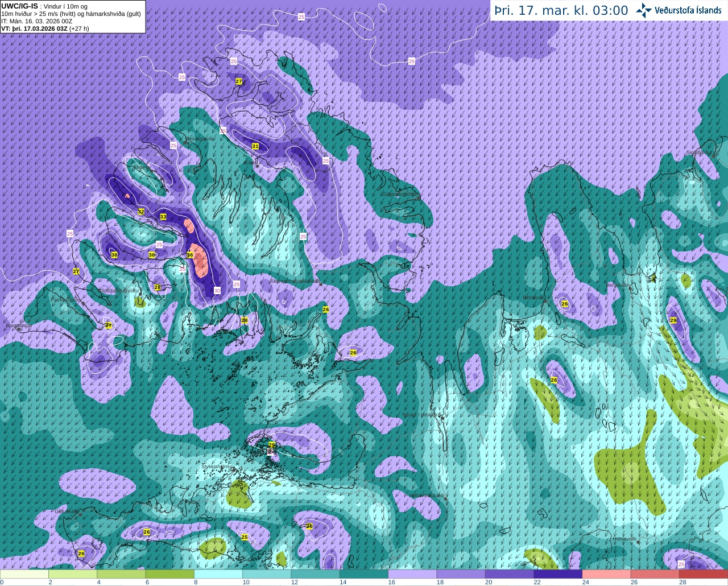Click the Gufuskálar station label
The height and width of the screenshot is (586, 728).
point(67,511)
